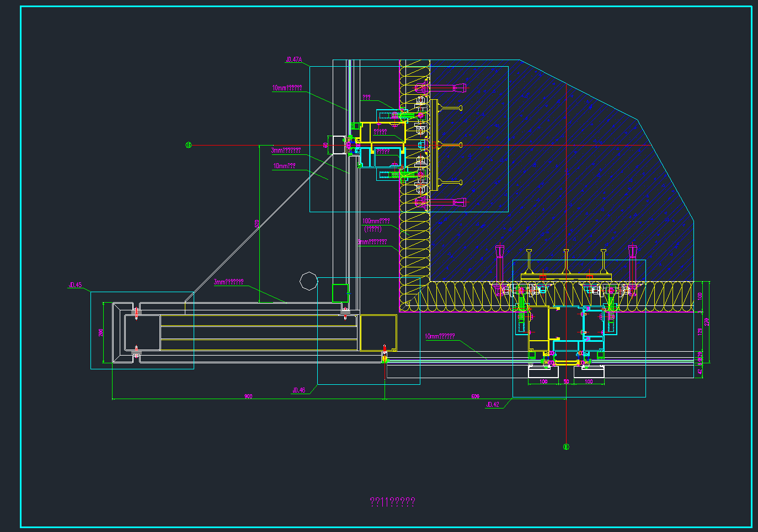Select the 100mm insulation annotation text

[376, 221]
